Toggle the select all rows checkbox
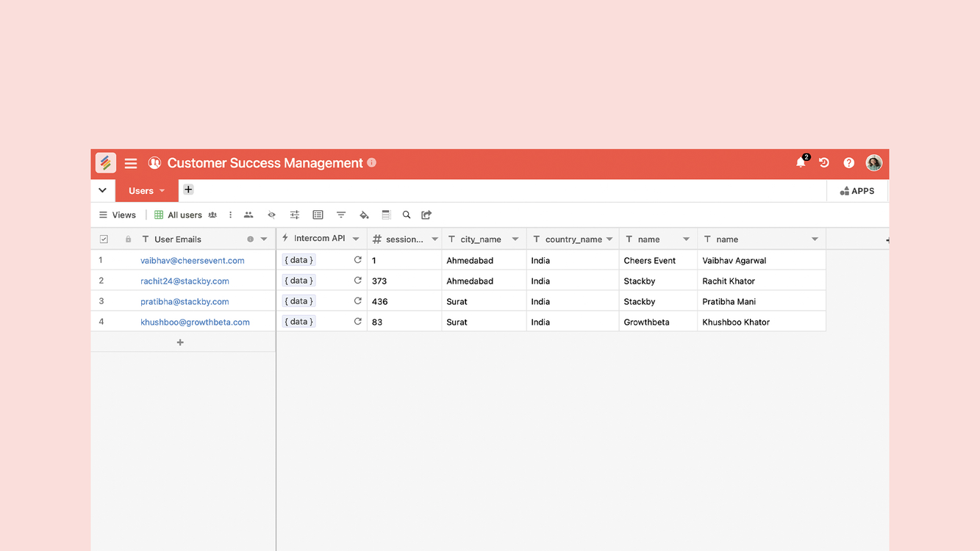This screenshot has width=980, height=551. [x=104, y=240]
